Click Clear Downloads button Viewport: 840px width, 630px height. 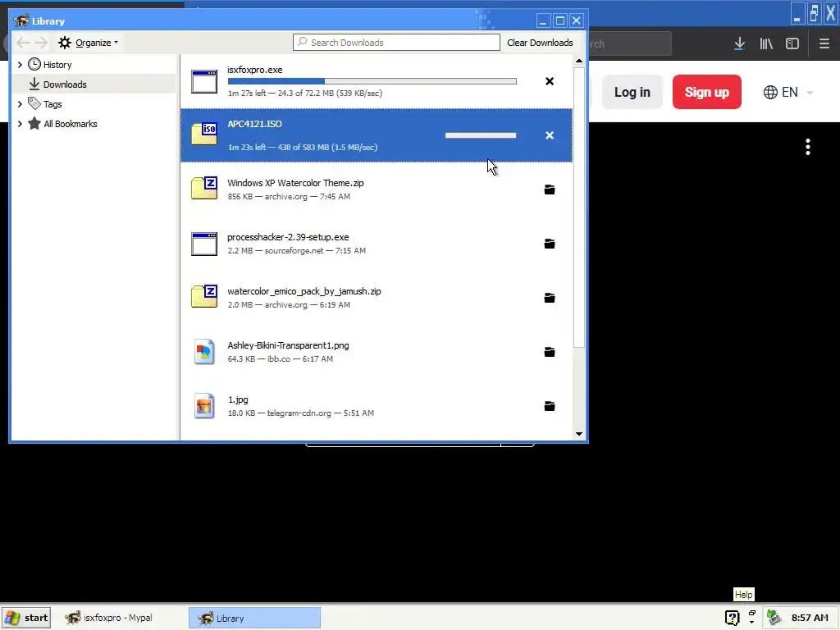point(540,43)
